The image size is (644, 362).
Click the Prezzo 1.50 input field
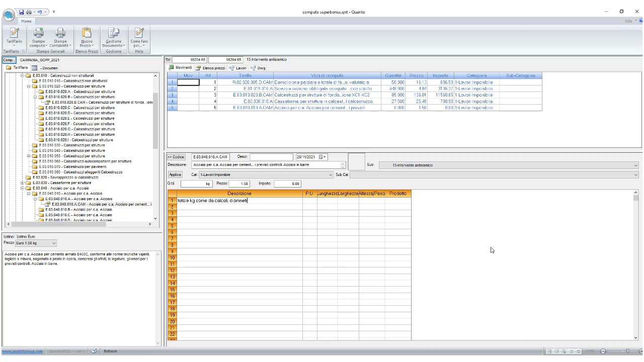click(x=239, y=184)
